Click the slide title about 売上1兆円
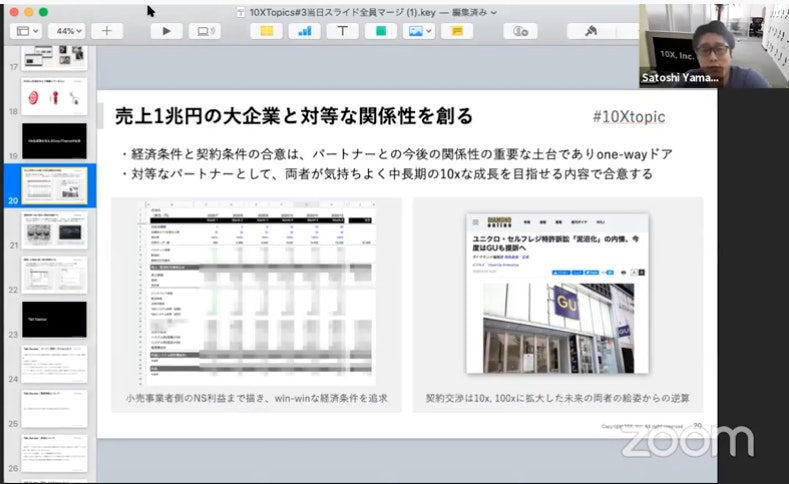789x484 pixels. (295, 115)
